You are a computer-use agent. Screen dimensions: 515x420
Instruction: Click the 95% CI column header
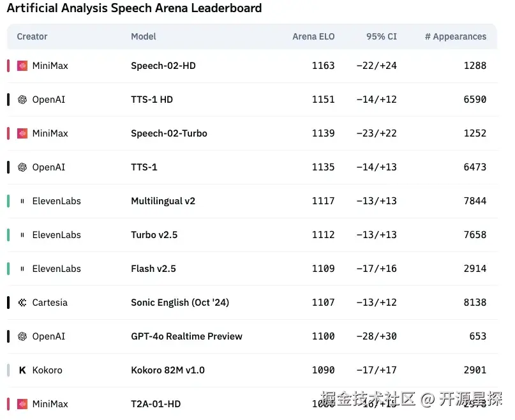[x=381, y=36]
